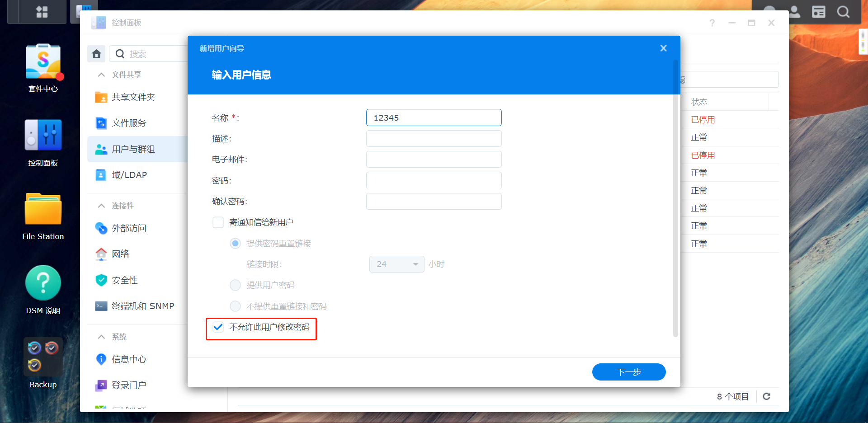Enable 寄通知信给新用户 notification option

pos(218,222)
